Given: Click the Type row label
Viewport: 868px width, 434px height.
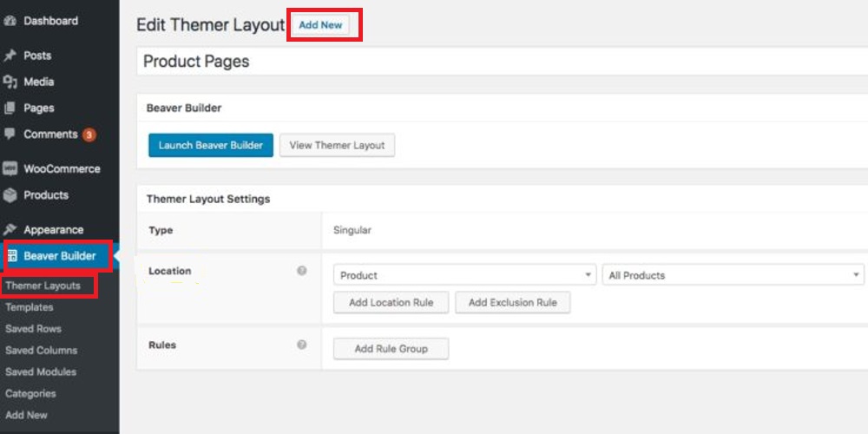Looking at the screenshot, I should click(x=161, y=230).
